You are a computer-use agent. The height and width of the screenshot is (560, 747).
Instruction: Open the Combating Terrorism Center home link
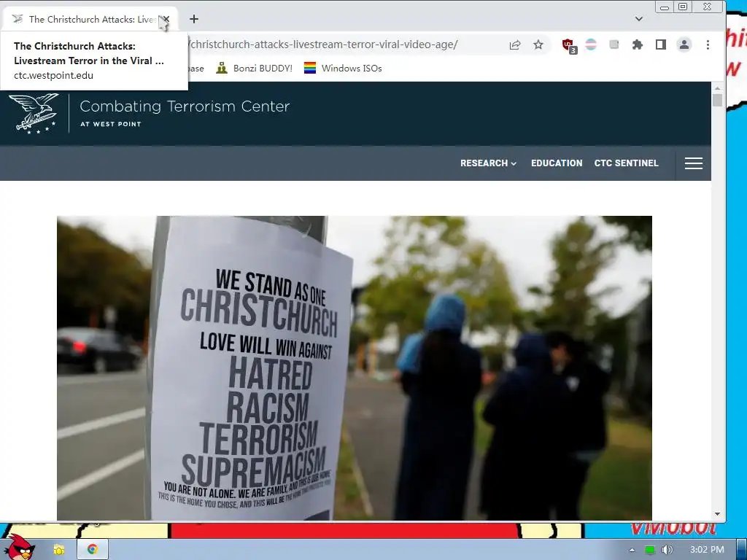click(185, 112)
